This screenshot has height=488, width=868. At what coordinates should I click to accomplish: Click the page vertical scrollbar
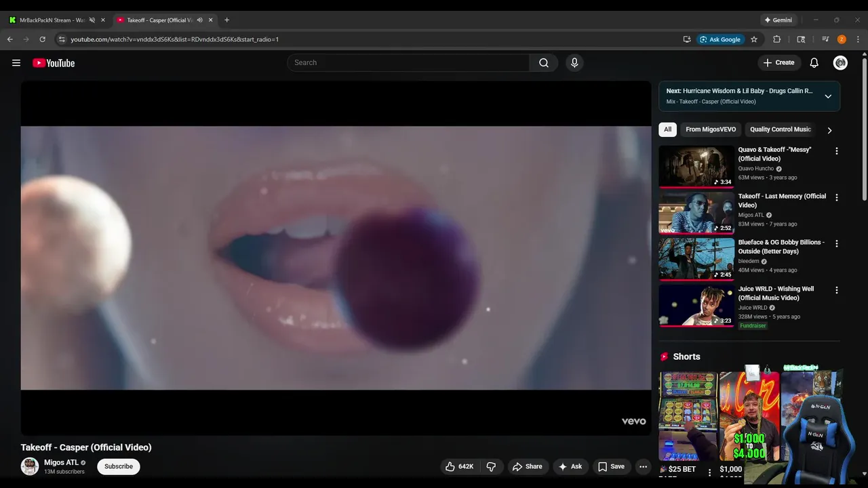pyautogui.click(x=864, y=129)
